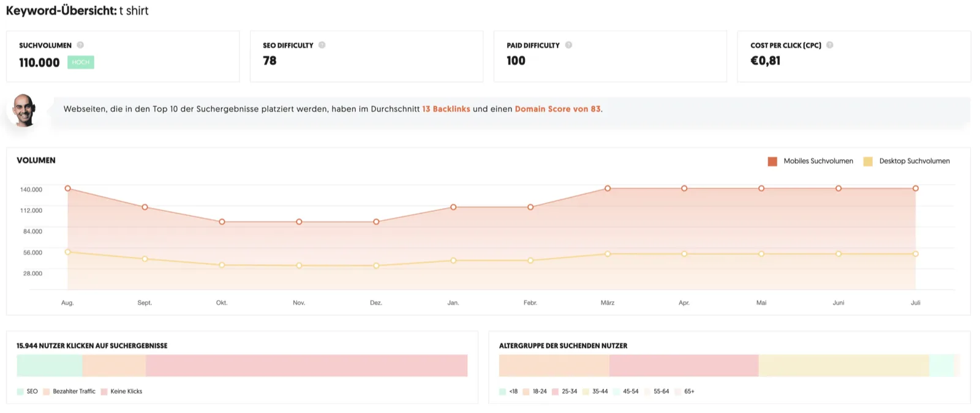Screen dimensions: 980x413
Task: Select the desktop volume point for Aug.
Action: [67, 251]
